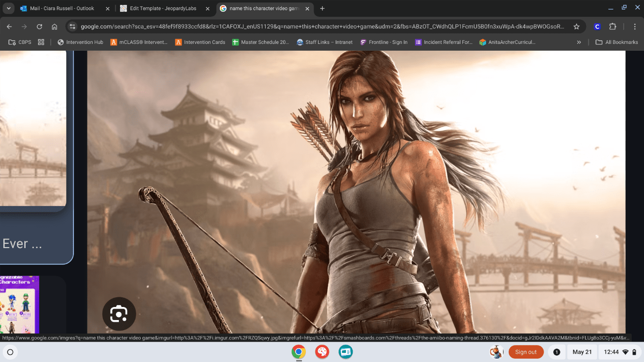Open the Extensions puzzle icon
Screen dimensions: 644x362
(613, 27)
